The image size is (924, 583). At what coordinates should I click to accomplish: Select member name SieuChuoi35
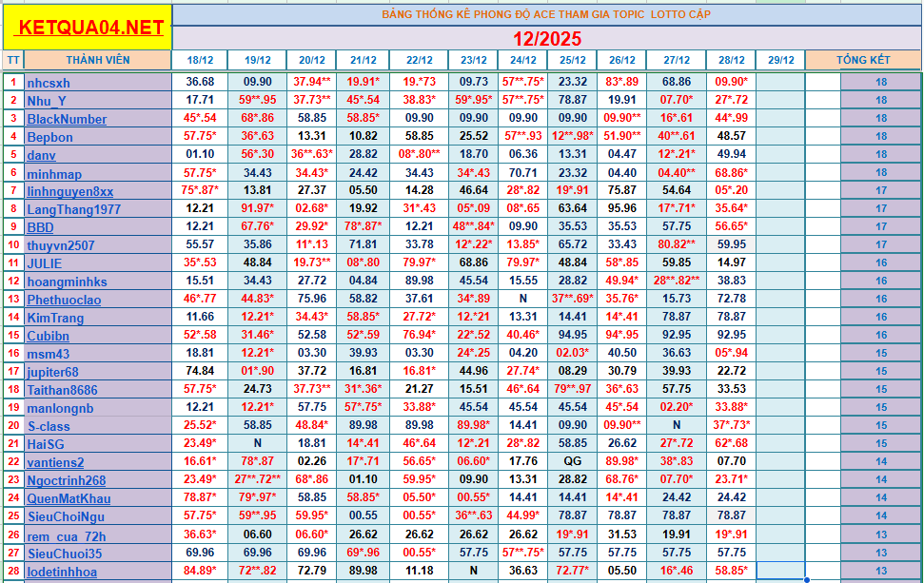tap(65, 554)
